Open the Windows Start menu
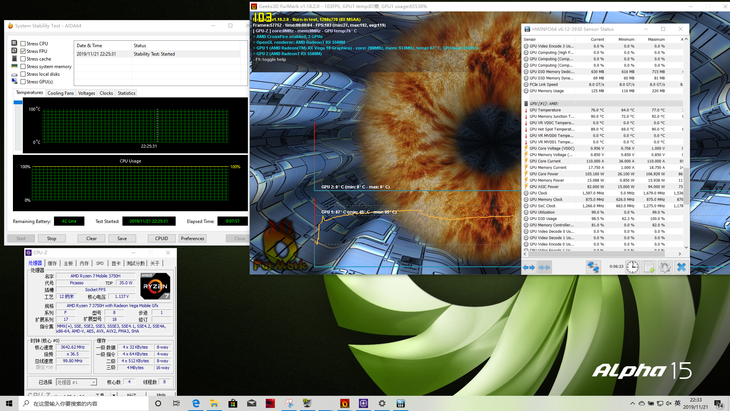 [x=9, y=404]
